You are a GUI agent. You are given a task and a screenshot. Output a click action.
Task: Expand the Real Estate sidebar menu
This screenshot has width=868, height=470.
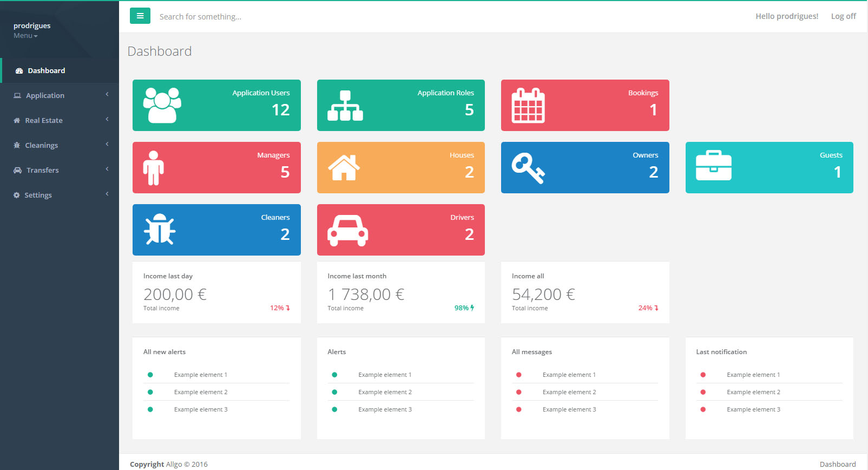(x=44, y=120)
